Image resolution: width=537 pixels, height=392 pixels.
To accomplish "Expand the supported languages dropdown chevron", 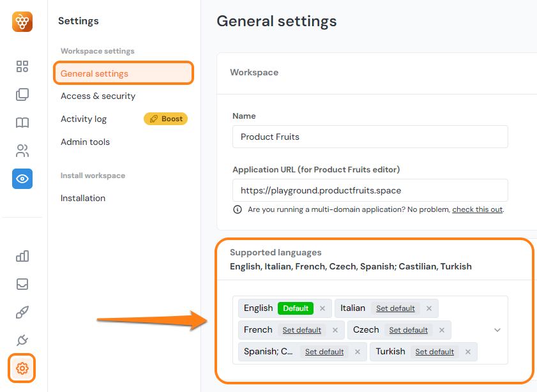I will click(497, 330).
